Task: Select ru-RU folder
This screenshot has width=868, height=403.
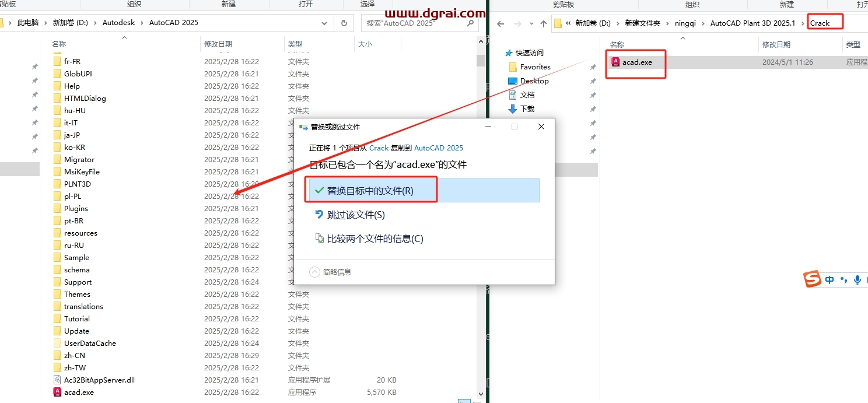Action: coord(74,245)
